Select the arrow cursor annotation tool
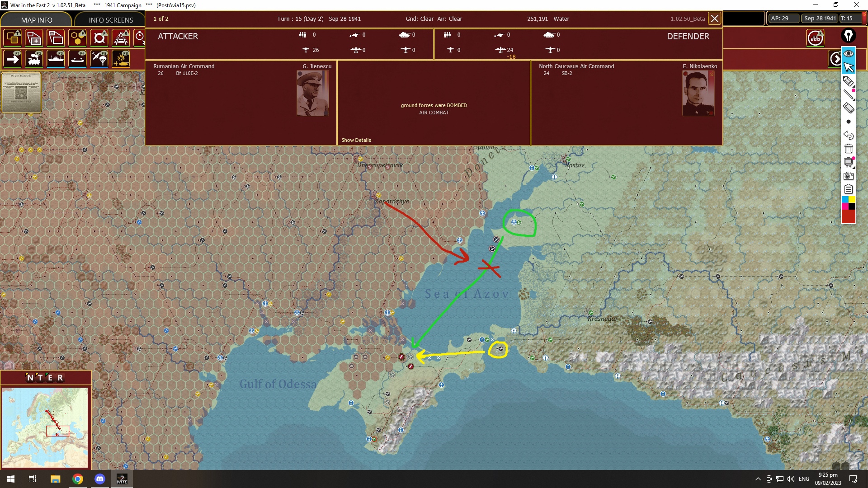Image resolution: width=868 pixels, height=488 pixels. pyautogui.click(x=849, y=67)
